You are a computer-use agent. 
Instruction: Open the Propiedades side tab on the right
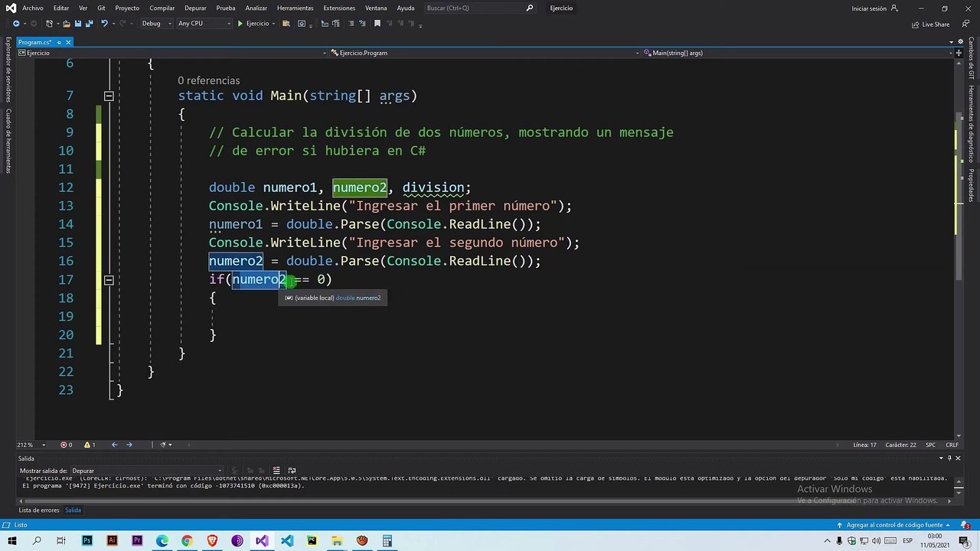[x=972, y=185]
